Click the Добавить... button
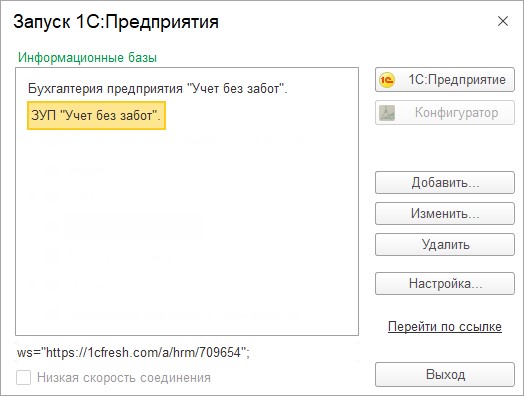 (445, 182)
